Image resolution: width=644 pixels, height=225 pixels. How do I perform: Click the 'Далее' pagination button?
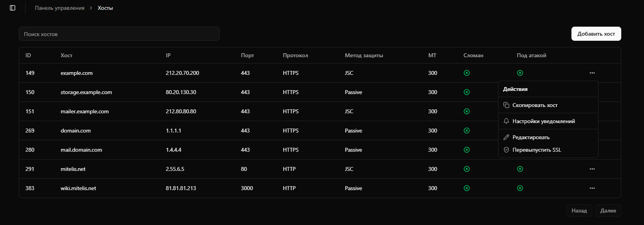click(608, 210)
